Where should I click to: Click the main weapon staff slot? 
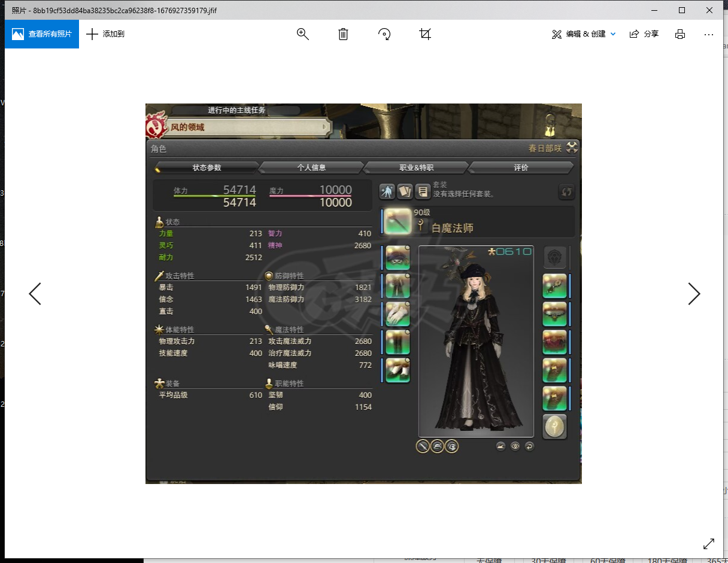pyautogui.click(x=397, y=221)
